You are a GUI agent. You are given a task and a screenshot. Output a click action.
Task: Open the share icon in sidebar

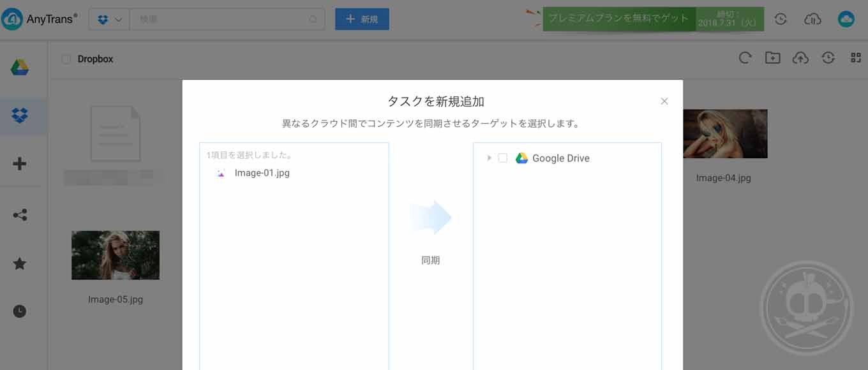[20, 215]
